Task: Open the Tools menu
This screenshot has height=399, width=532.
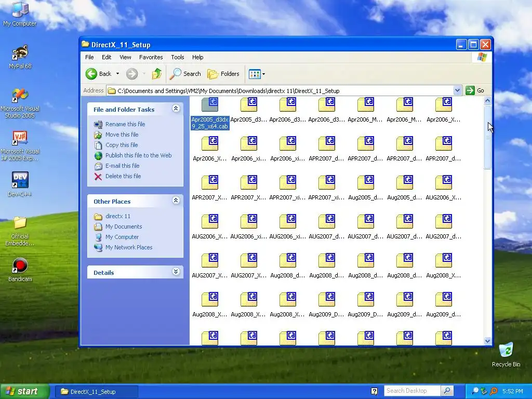Action: (178, 57)
